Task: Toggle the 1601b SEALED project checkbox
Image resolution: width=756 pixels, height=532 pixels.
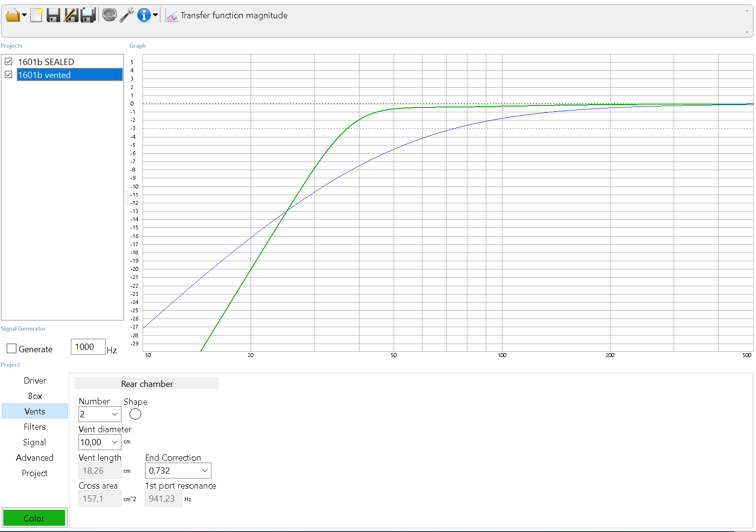Action: pyautogui.click(x=9, y=62)
